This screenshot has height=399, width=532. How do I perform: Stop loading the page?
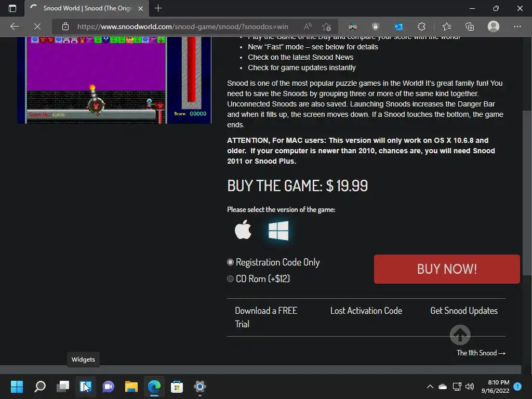coord(37,26)
